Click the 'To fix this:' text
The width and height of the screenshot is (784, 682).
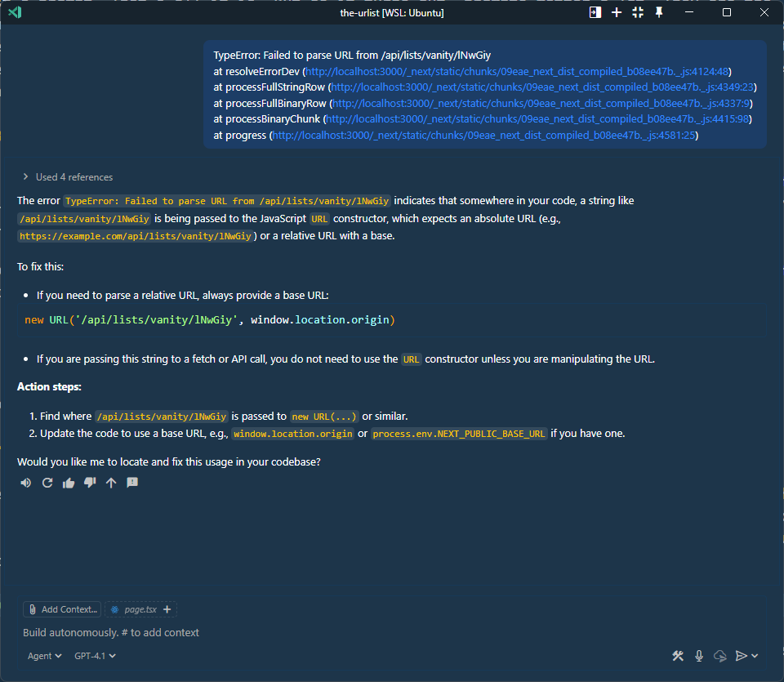pyautogui.click(x=41, y=266)
